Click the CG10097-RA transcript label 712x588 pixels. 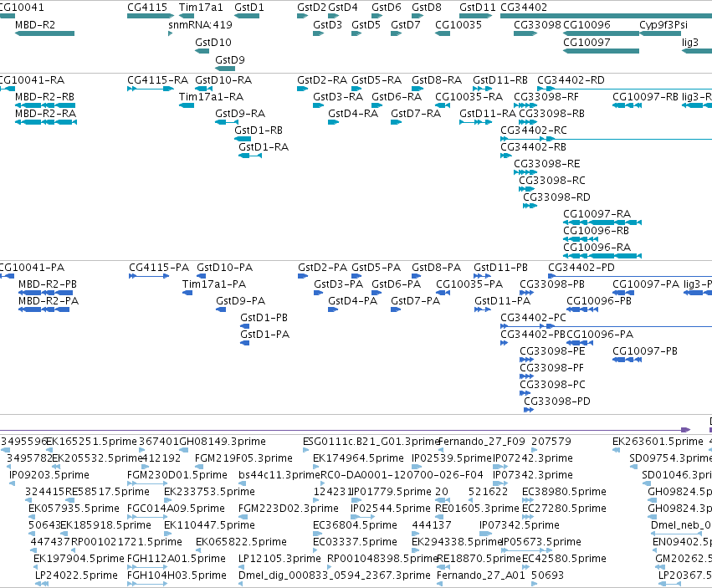click(x=597, y=214)
